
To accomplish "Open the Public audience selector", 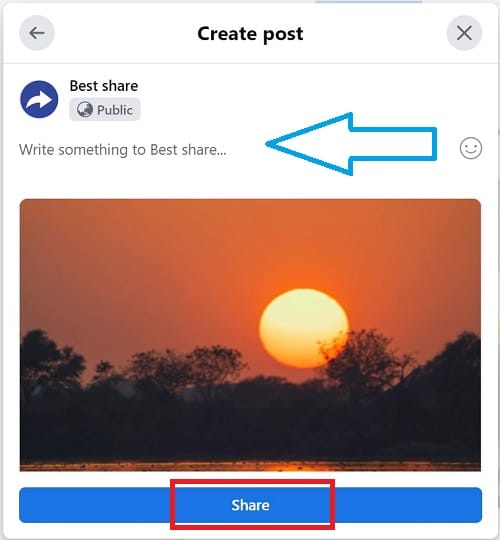I will (x=105, y=110).
